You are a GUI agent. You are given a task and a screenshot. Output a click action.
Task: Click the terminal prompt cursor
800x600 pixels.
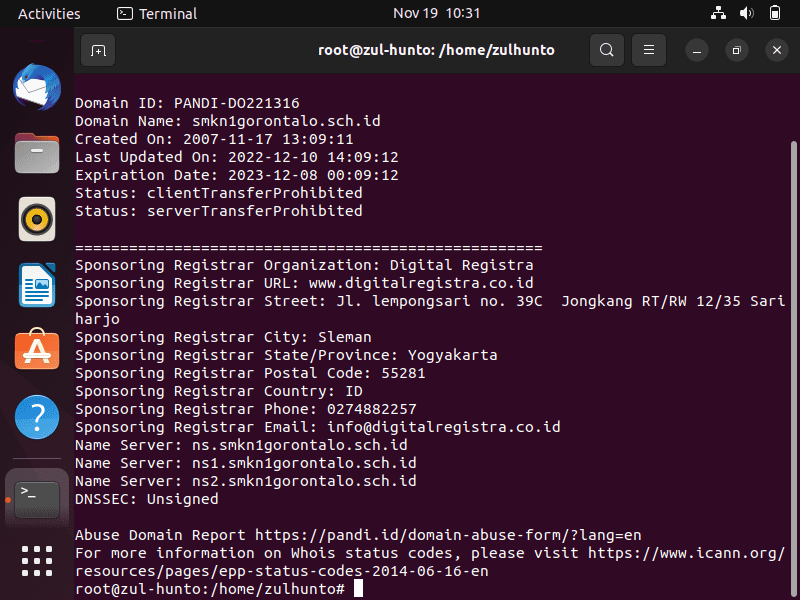(x=359, y=588)
